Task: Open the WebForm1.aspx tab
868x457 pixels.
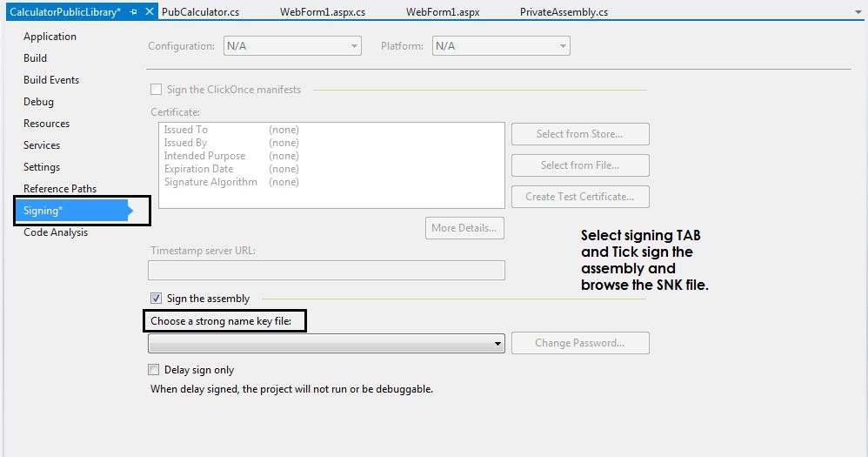Action: (443, 12)
